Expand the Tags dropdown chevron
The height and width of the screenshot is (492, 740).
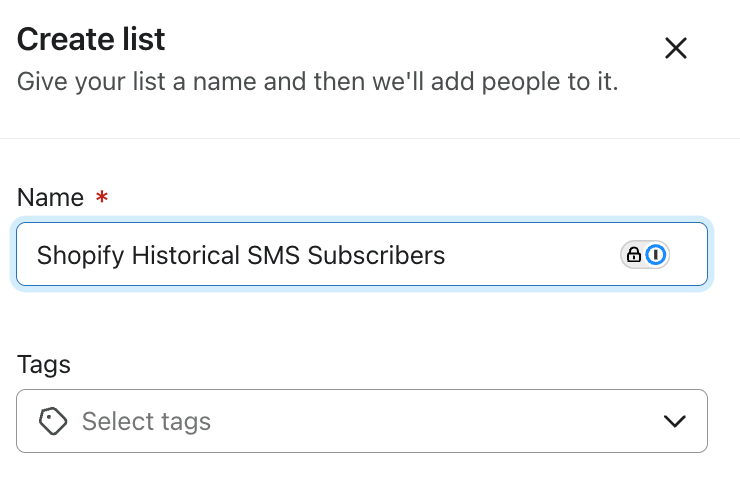675,421
